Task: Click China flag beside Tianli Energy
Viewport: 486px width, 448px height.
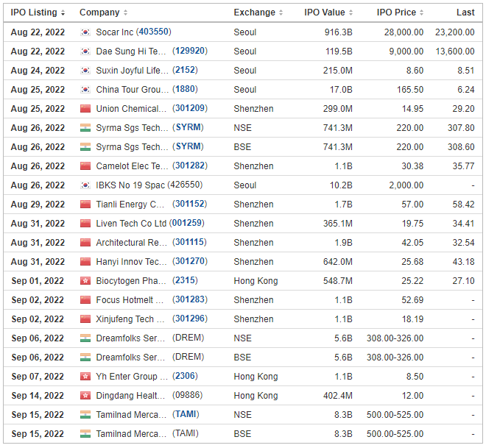Action: (85, 205)
